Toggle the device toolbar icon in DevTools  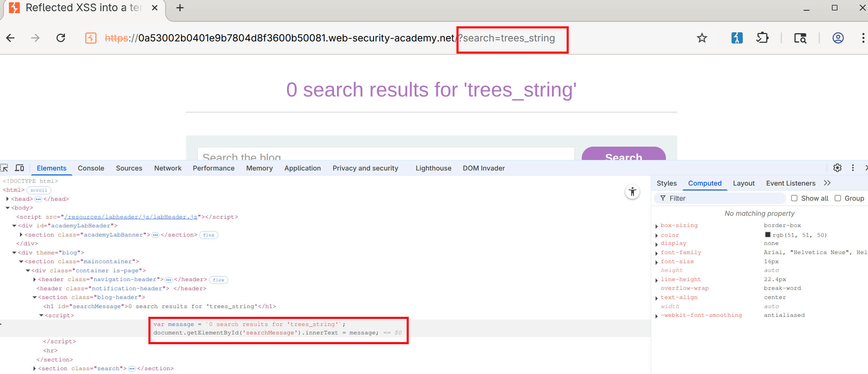(20, 168)
